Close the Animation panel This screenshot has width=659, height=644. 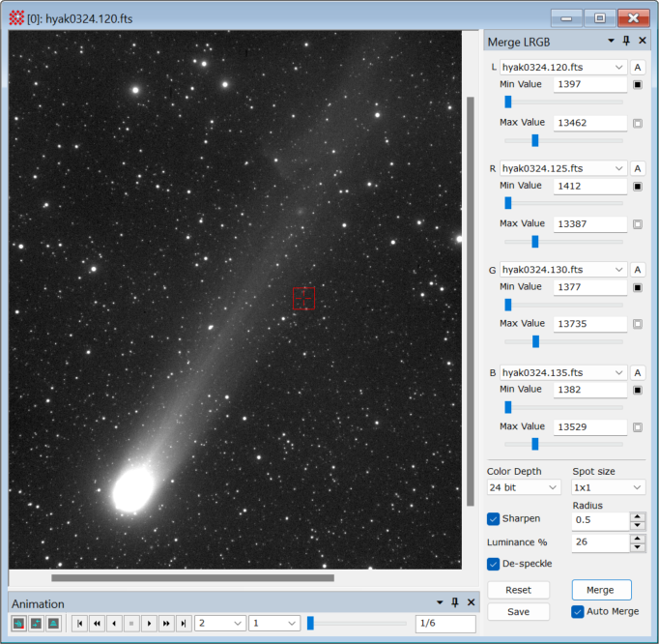(x=471, y=603)
